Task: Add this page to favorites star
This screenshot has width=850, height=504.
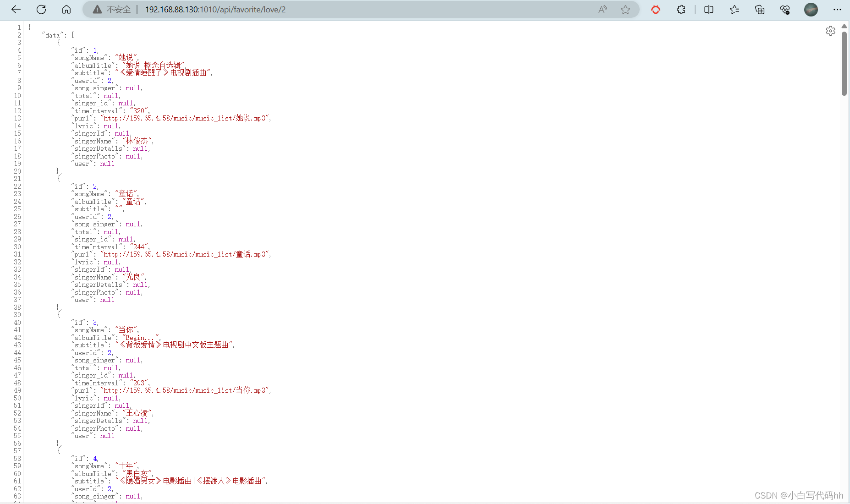Action: (625, 10)
